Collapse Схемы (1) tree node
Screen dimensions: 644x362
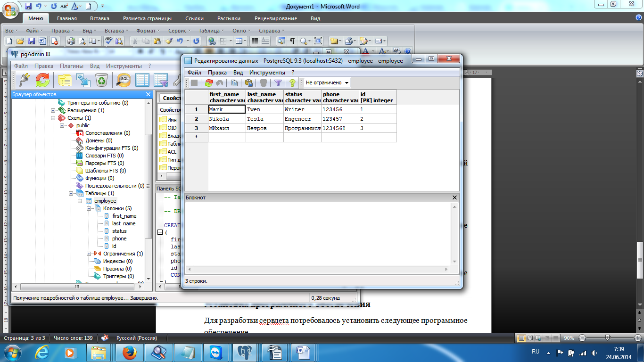(53, 118)
